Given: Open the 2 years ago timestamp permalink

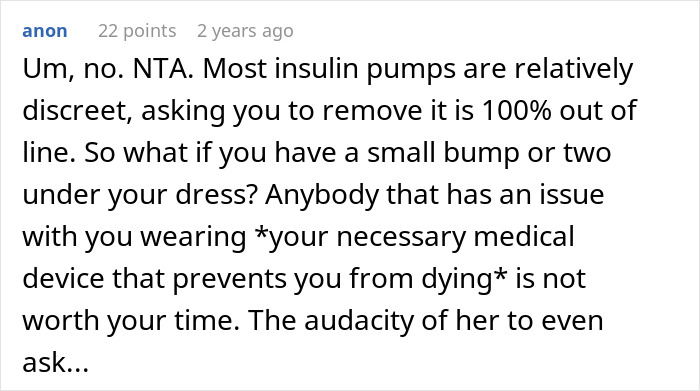Looking at the screenshot, I should coord(245,31).
